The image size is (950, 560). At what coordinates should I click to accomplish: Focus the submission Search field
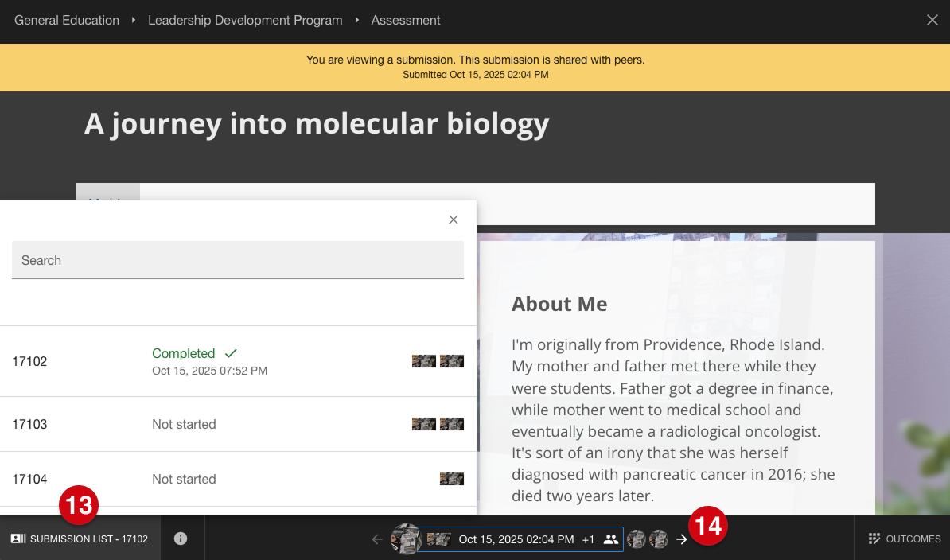pos(237,260)
